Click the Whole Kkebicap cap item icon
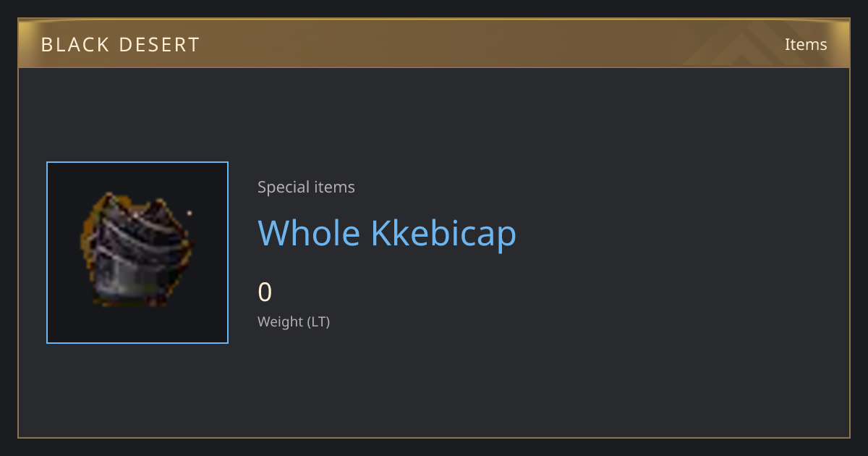Viewport: 868px width, 456px height. click(x=136, y=250)
